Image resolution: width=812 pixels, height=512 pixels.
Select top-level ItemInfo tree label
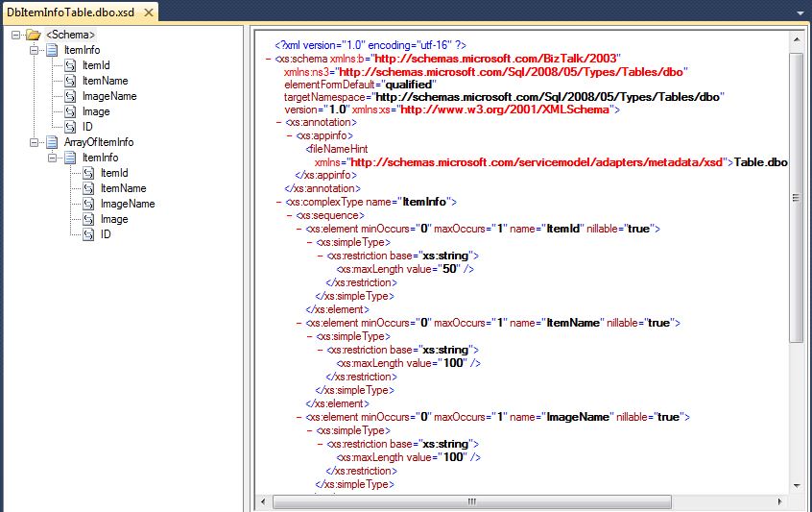[x=82, y=50]
